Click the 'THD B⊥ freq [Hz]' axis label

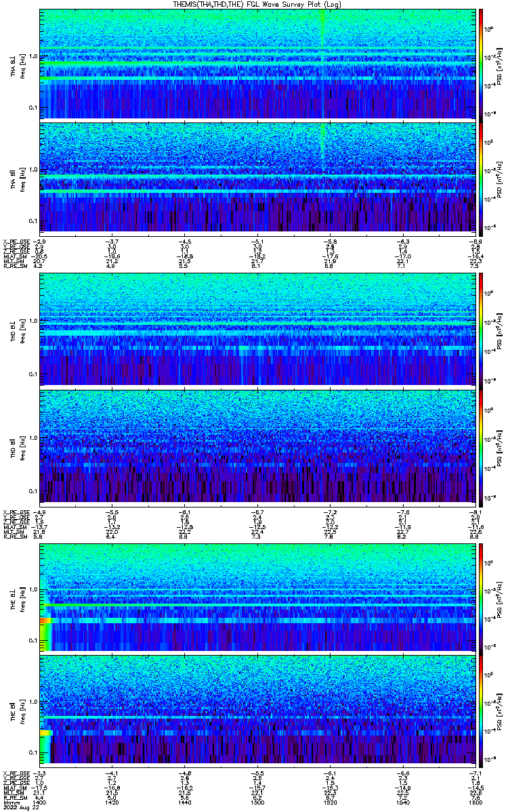coord(17,330)
